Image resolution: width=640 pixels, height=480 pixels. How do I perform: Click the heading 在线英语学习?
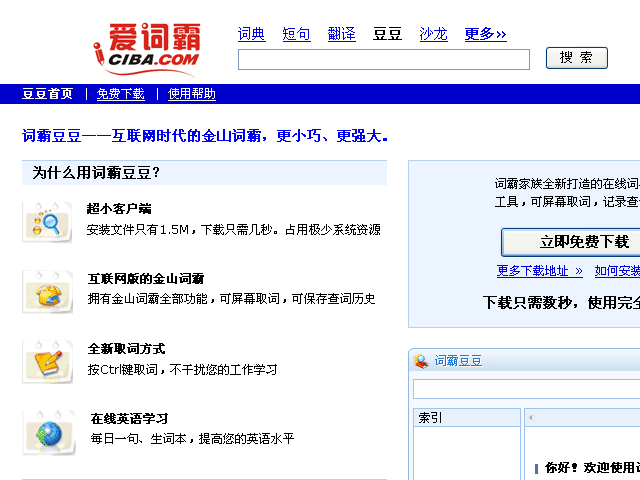click(129, 419)
